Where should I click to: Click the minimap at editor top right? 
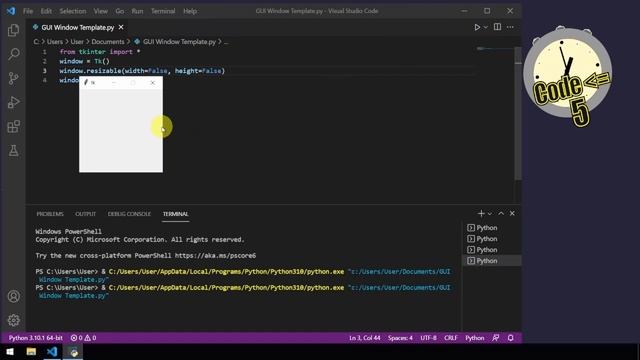(495, 49)
